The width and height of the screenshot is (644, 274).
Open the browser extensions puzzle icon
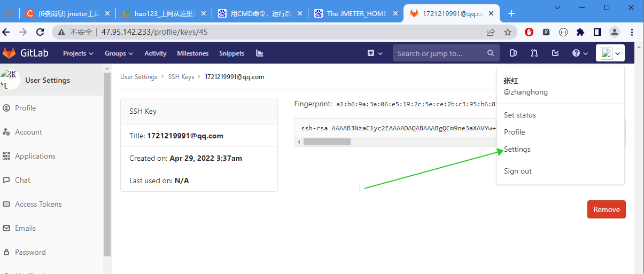(x=580, y=32)
